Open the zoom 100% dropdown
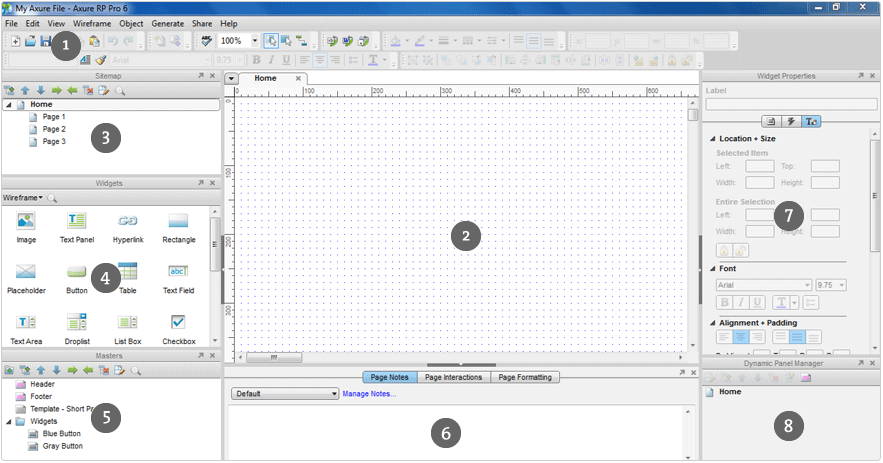Image resolution: width=883 pixels, height=463 pixels. pyautogui.click(x=255, y=41)
